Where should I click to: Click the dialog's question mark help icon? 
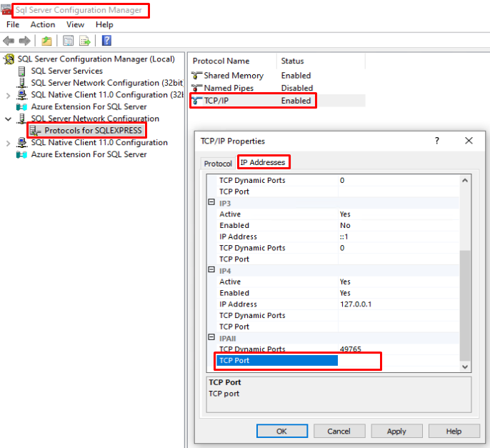(437, 141)
